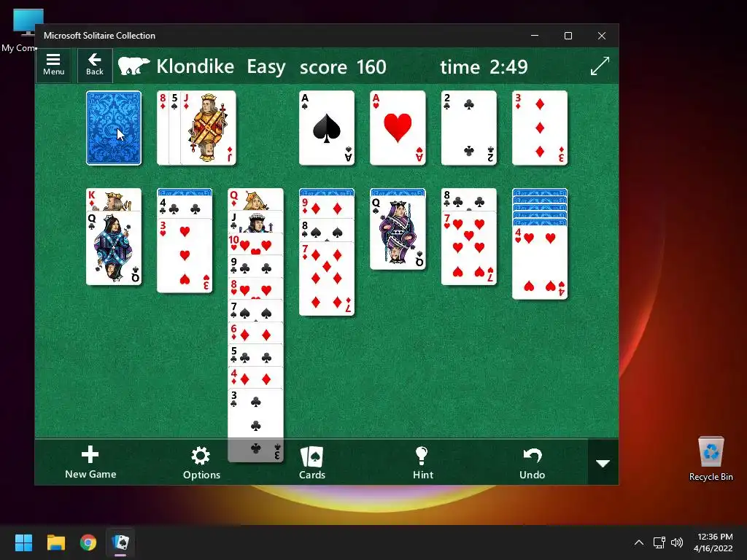Select the 3 of hearts card
The width and height of the screenshot is (747, 560).
click(x=185, y=256)
